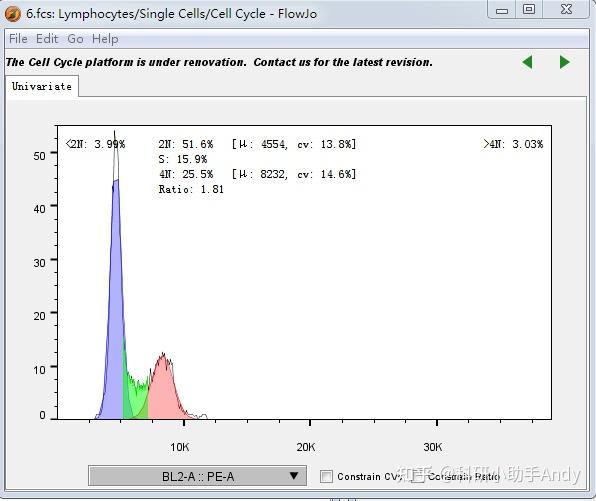The image size is (596, 501).
Task: Open the File menu
Action: pos(18,39)
